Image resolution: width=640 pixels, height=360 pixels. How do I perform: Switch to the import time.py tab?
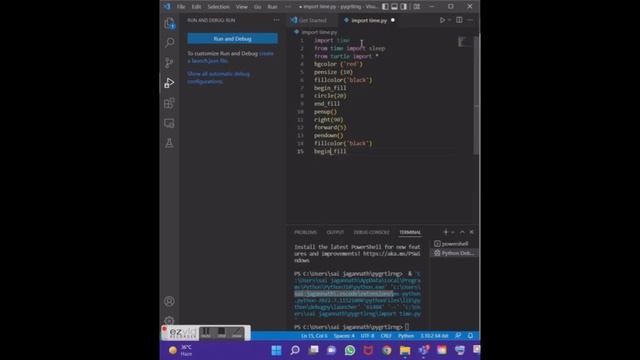tap(369, 20)
